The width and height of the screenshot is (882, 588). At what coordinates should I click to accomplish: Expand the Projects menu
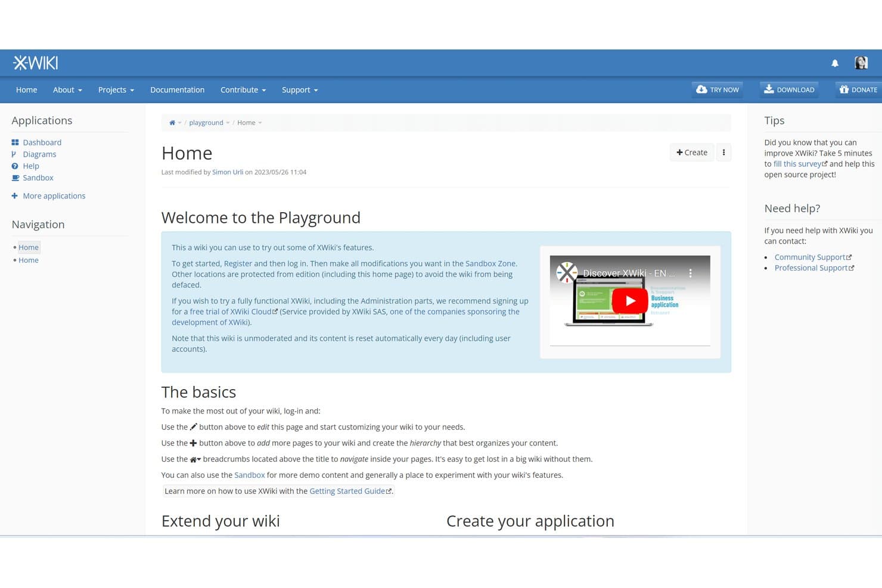(x=116, y=90)
